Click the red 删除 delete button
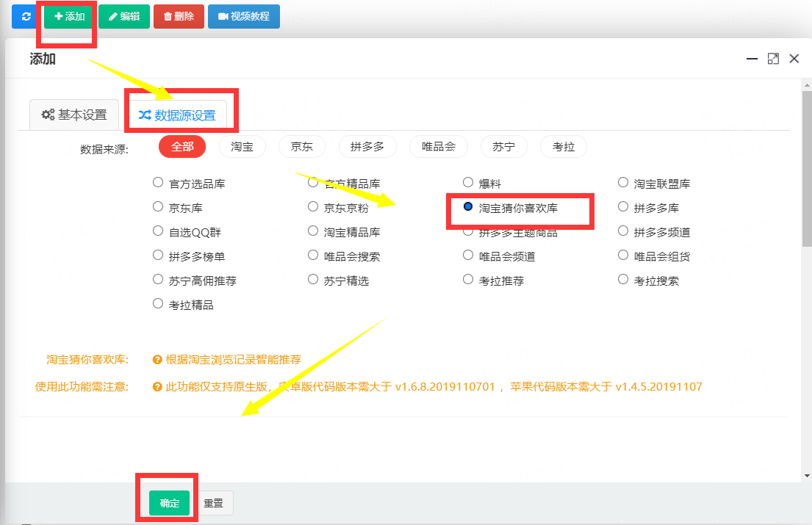Viewport: 812px width, 525px height. (x=179, y=17)
